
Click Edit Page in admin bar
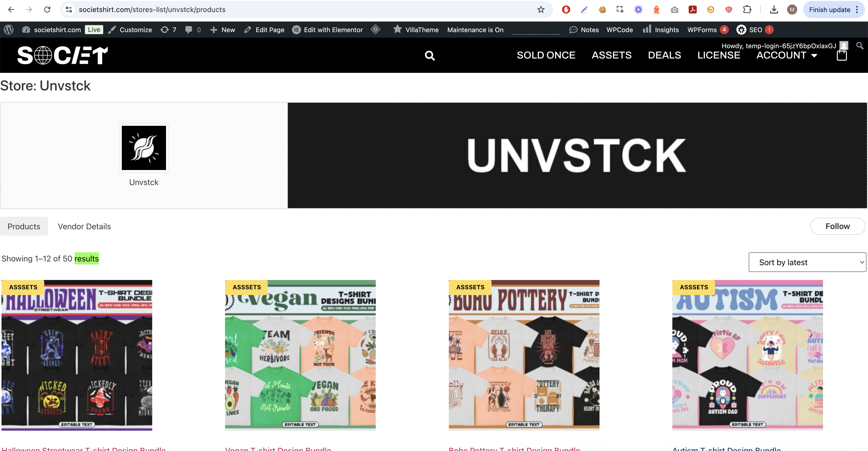264,30
